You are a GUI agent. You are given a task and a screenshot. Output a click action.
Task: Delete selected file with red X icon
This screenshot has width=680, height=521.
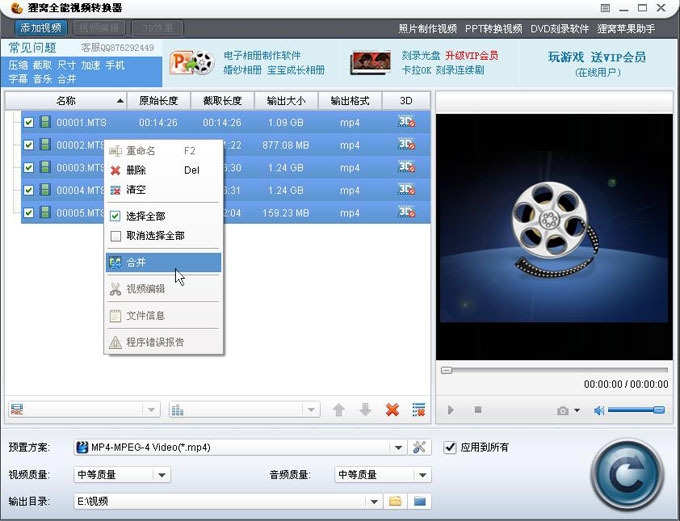392,410
